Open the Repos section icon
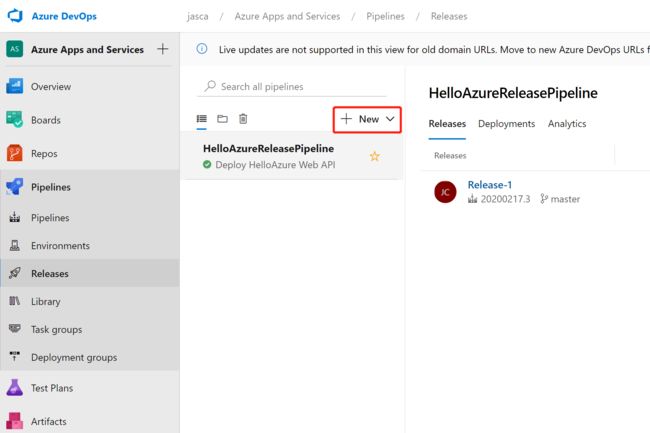 [15, 153]
